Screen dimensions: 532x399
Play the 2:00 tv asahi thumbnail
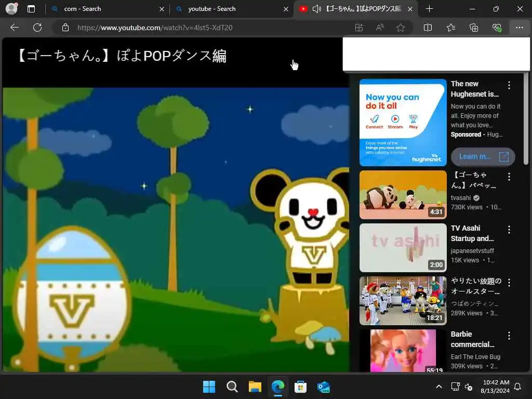(x=403, y=248)
